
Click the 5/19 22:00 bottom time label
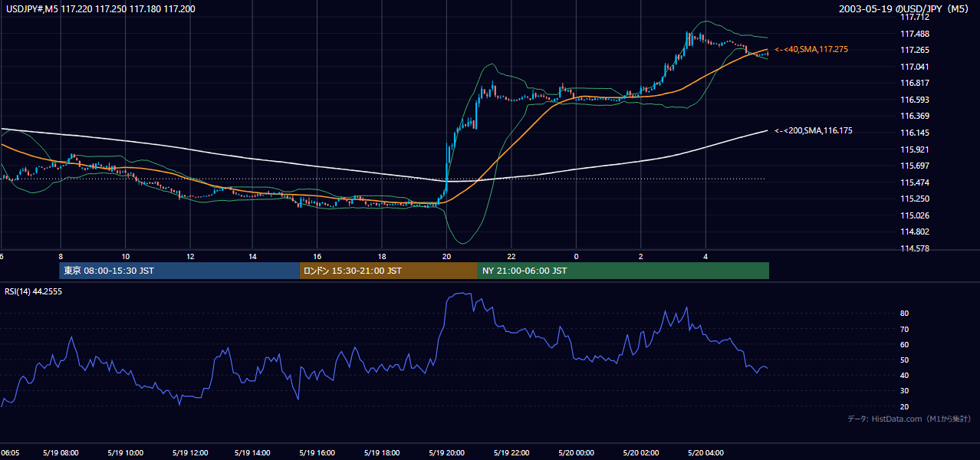(511, 452)
